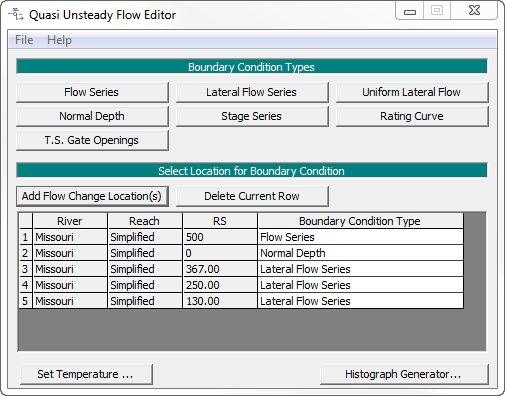Screen dimensions: 505x396
Task: Select the RS cell showing 0
Action: 220,253
